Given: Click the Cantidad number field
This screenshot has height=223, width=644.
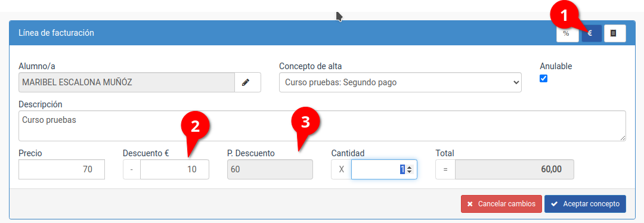Looking at the screenshot, I should pos(384,169).
